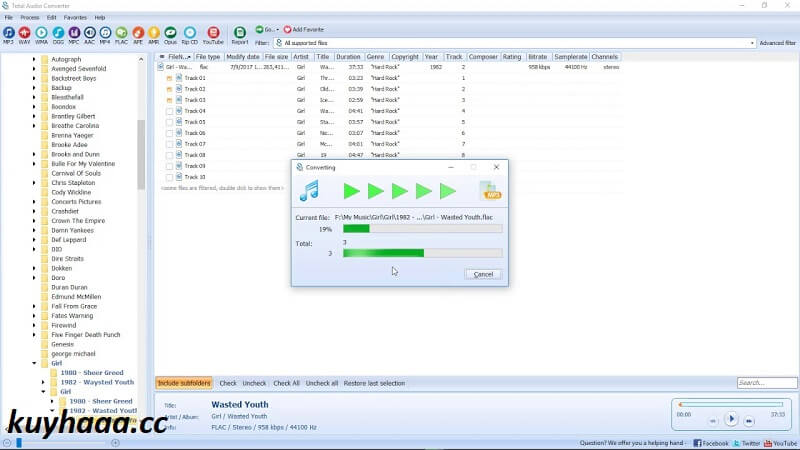800x450 pixels.
Task: Click the Add Favorite heart button
Action: [x=304, y=30]
